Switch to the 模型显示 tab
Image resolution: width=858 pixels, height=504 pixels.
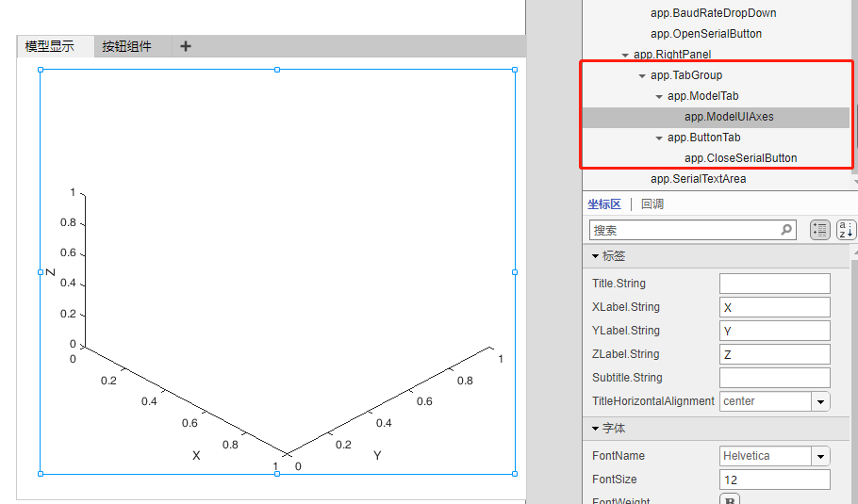(56, 46)
